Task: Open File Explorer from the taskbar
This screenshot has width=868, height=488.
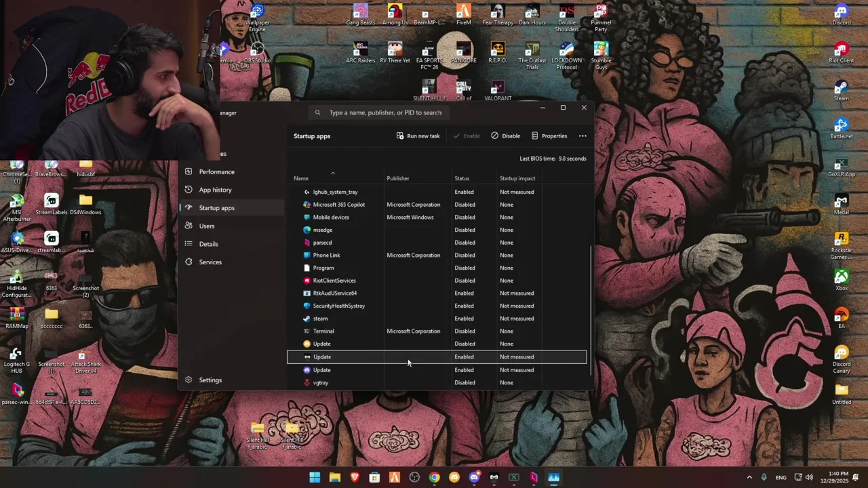Action: (x=334, y=477)
